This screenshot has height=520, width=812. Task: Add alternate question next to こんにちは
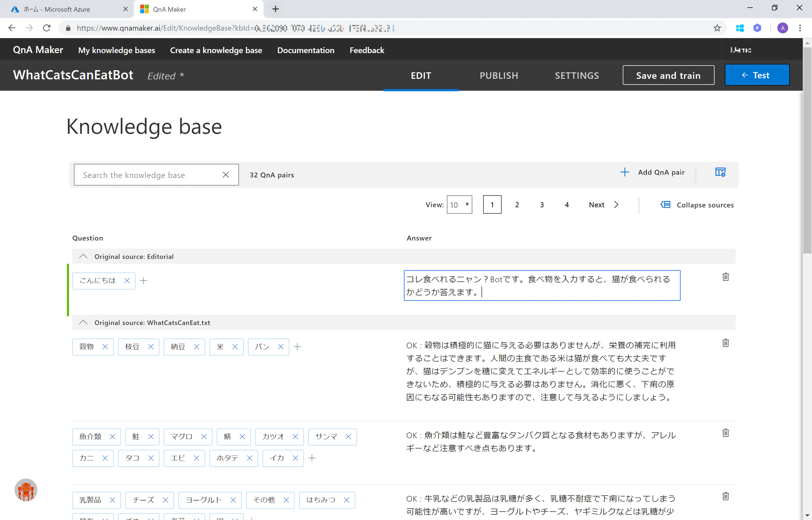click(143, 281)
